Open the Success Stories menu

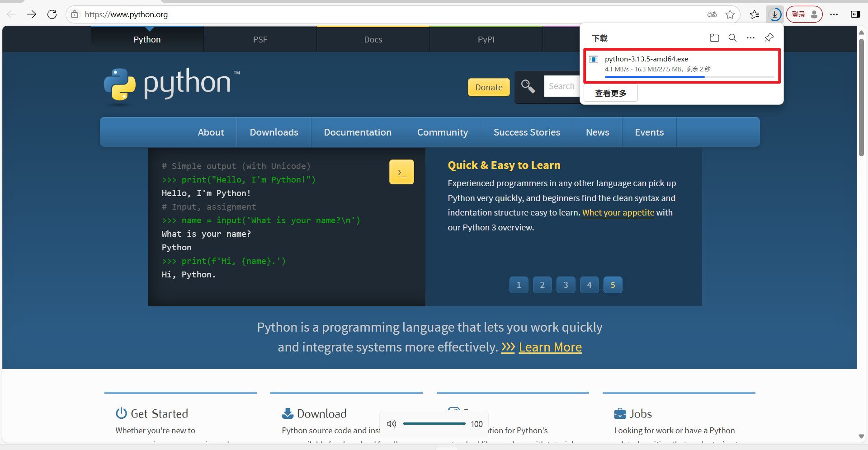[527, 132]
